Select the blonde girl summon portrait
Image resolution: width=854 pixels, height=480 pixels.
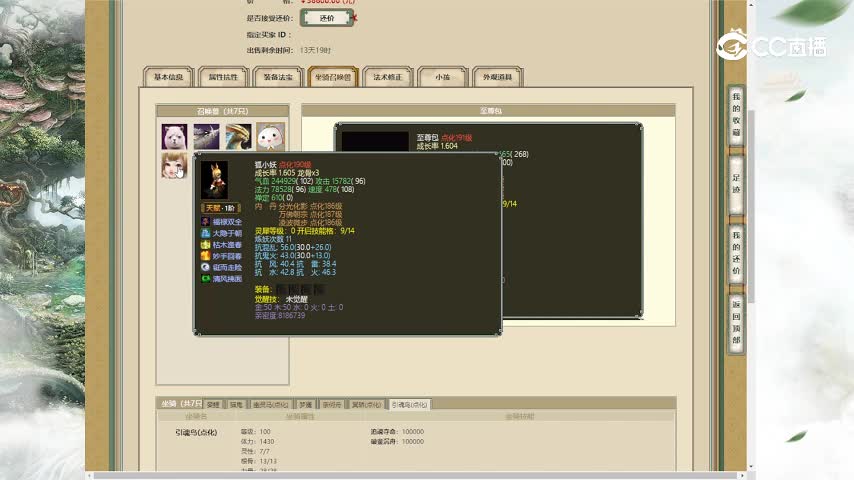(x=174, y=165)
